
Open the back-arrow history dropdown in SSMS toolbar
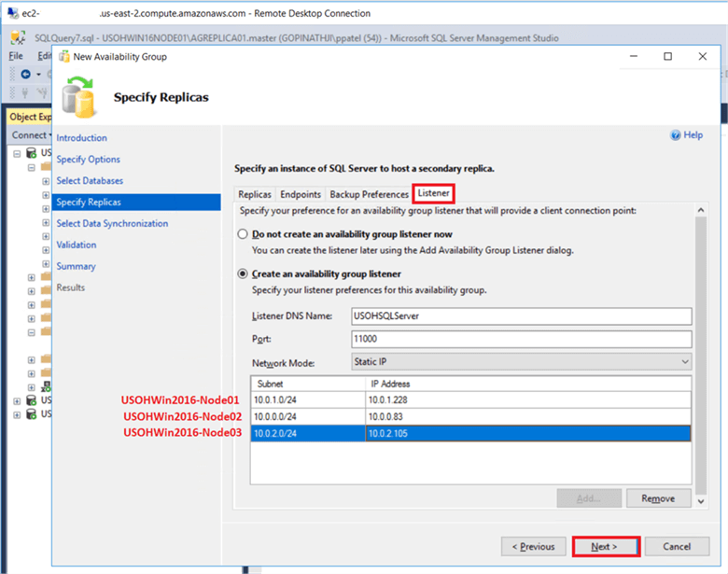click(38, 75)
